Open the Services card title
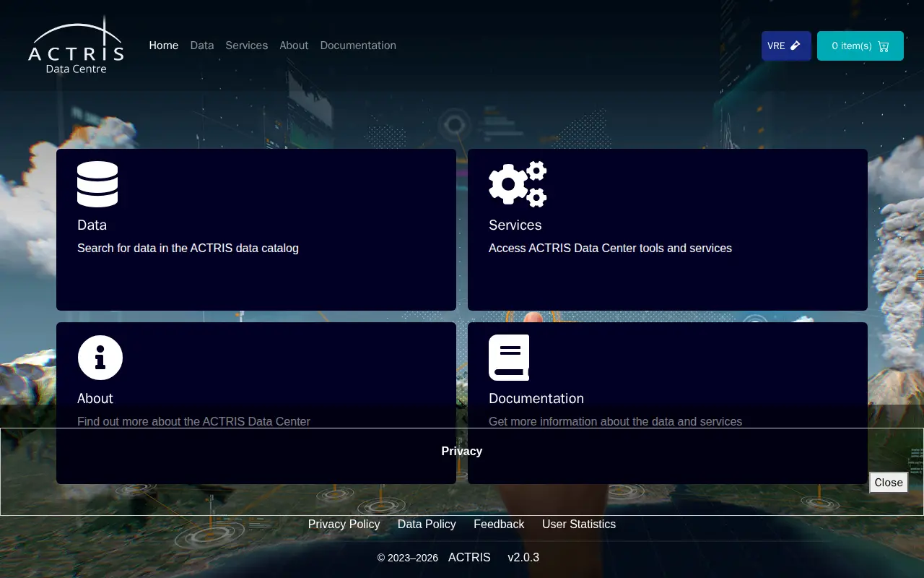924x578 pixels. [515, 225]
